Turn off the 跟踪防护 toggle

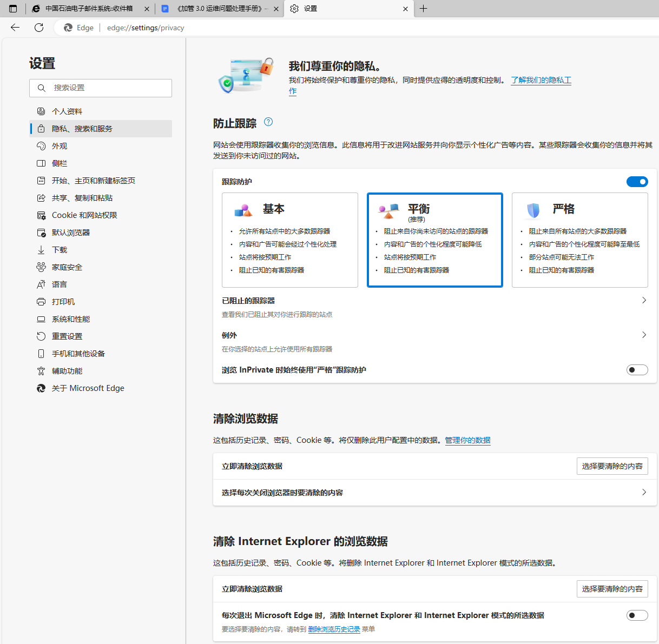coord(637,182)
